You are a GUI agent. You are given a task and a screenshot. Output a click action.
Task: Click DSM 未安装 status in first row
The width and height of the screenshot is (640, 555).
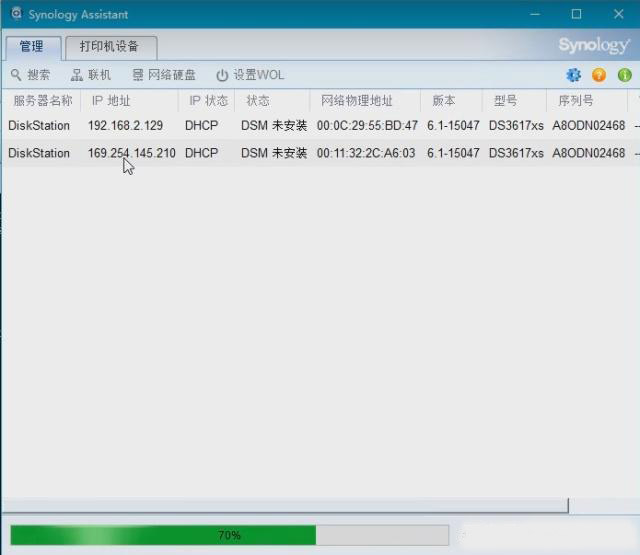click(274, 125)
